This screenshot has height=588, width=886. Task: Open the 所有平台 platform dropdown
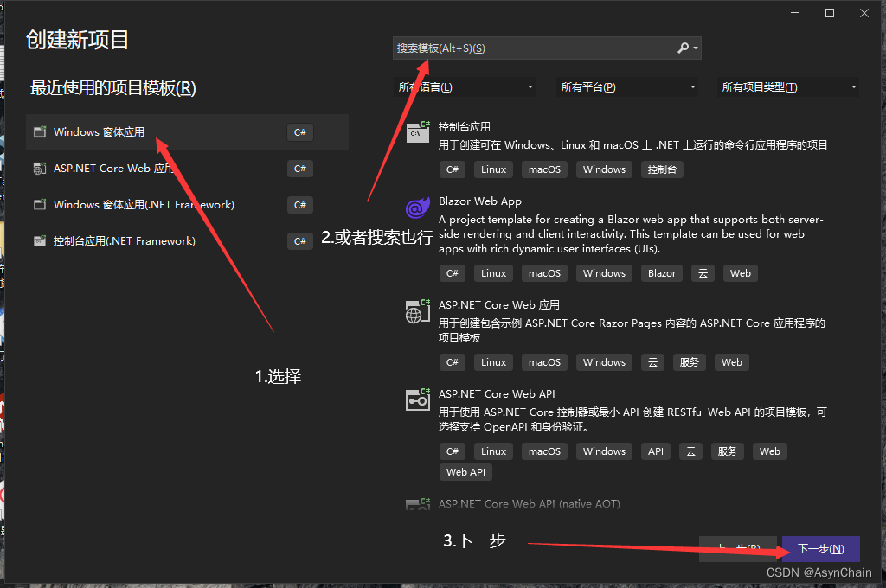tap(626, 87)
